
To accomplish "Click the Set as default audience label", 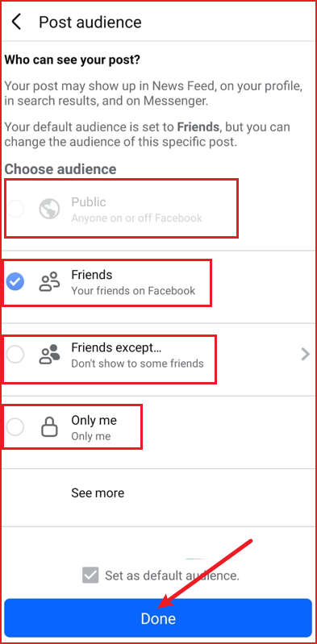I will [x=172, y=575].
